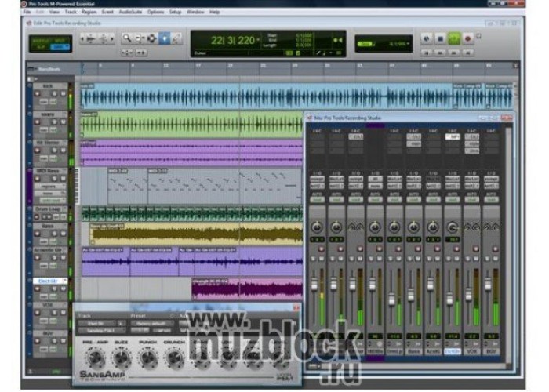Screen dimensions: 549x392
Task: Open the File menu
Action: click(27, 12)
